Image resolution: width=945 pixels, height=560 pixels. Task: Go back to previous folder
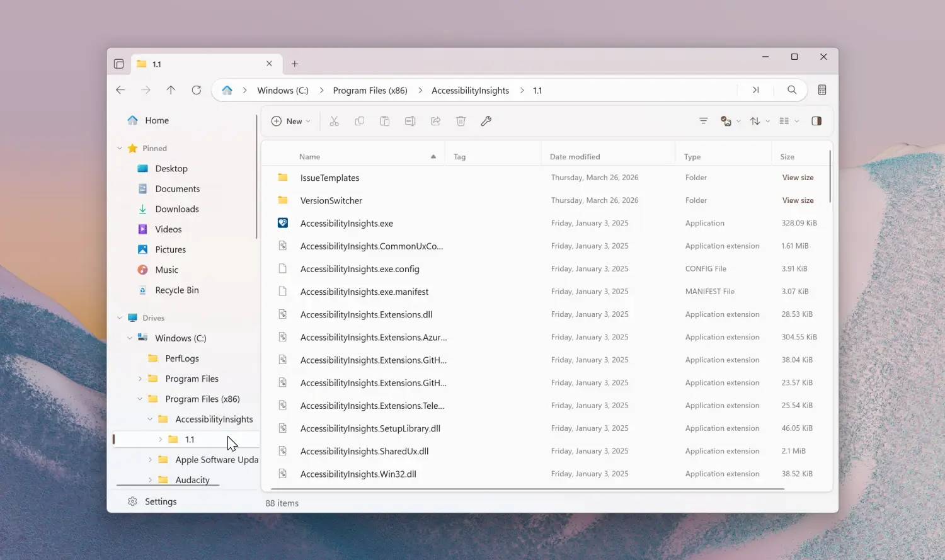tap(120, 90)
